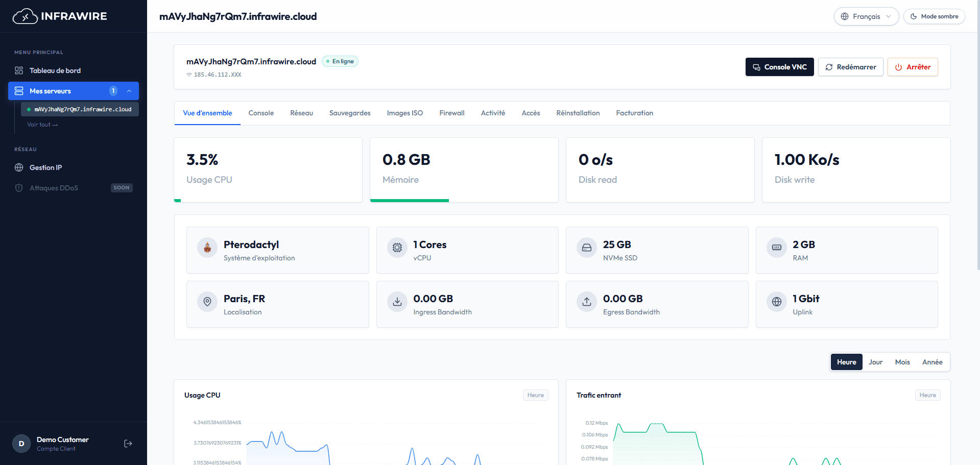Click the Ingress Bandwidth download icon

397,302
